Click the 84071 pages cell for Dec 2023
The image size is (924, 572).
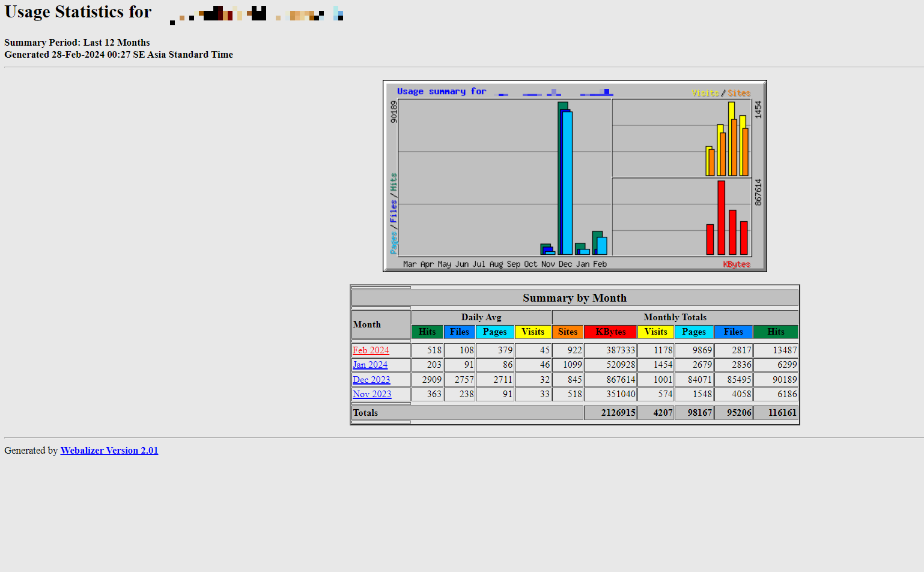click(x=694, y=380)
